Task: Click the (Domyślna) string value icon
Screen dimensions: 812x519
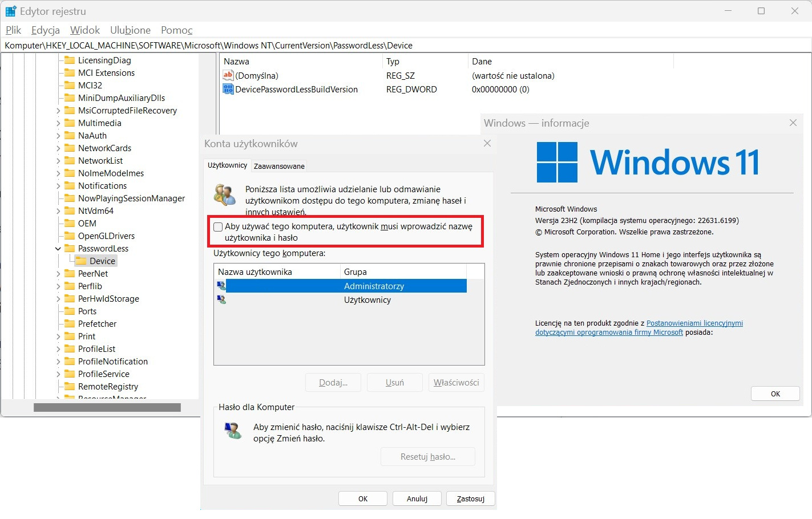Action: tap(228, 75)
